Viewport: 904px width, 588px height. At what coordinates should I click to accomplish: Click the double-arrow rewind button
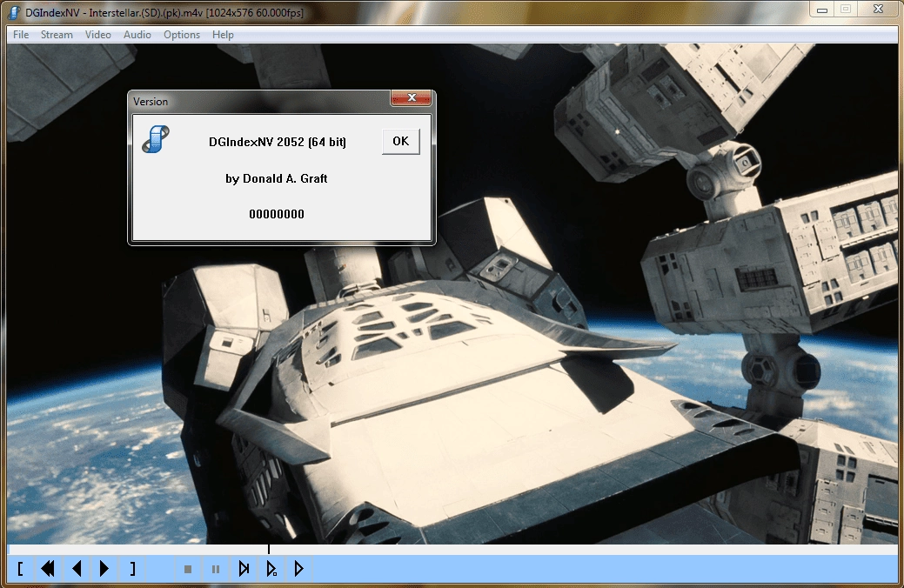(x=48, y=569)
